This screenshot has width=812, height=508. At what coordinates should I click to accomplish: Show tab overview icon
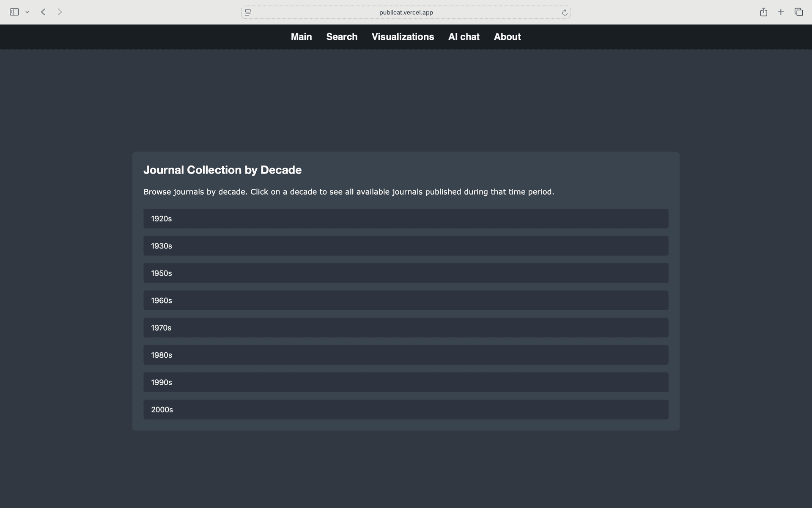[x=798, y=12]
